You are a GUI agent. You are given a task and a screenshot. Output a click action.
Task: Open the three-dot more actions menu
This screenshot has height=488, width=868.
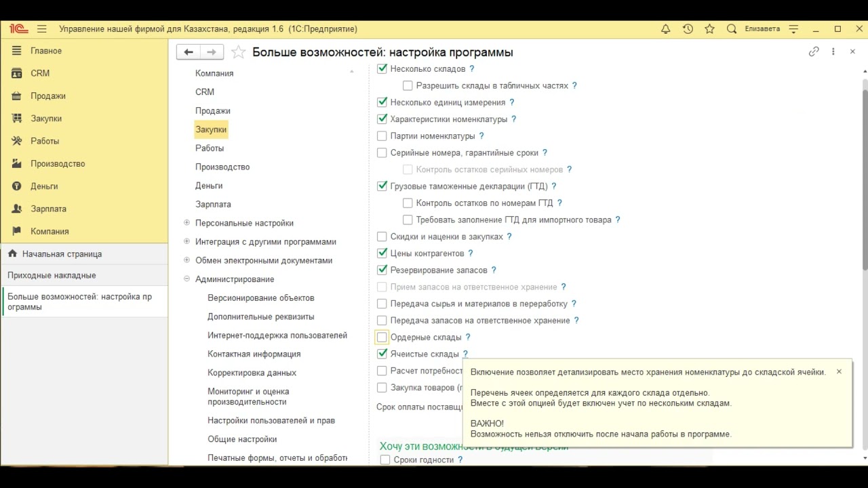tap(833, 52)
